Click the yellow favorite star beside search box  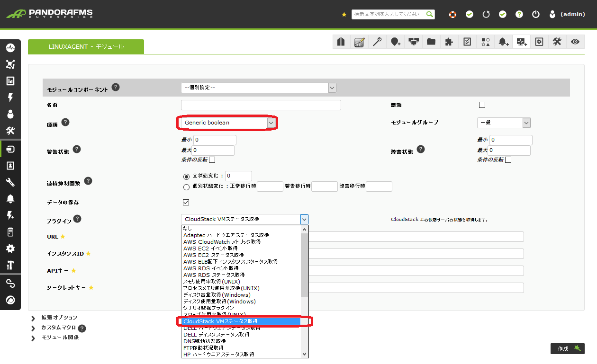344,15
